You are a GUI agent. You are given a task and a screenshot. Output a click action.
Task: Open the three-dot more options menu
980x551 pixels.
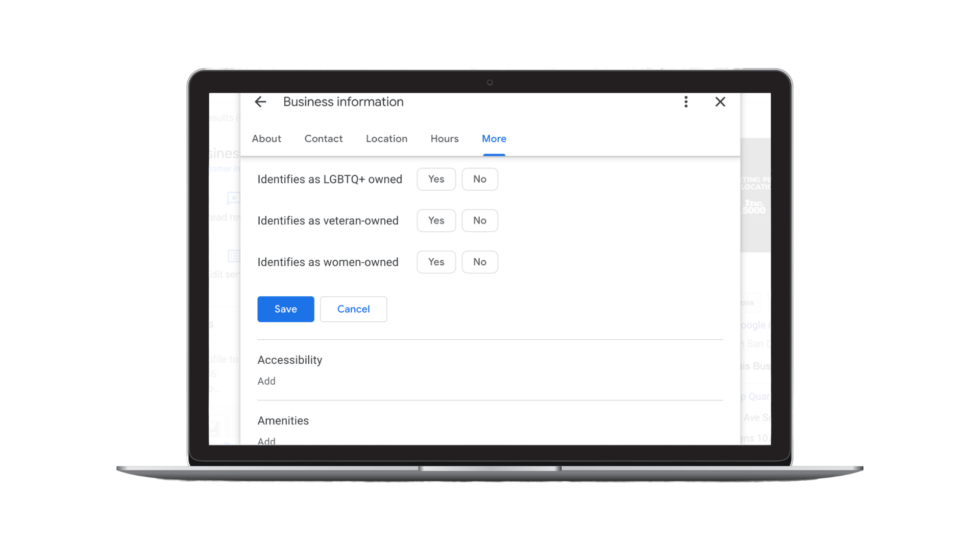(686, 102)
